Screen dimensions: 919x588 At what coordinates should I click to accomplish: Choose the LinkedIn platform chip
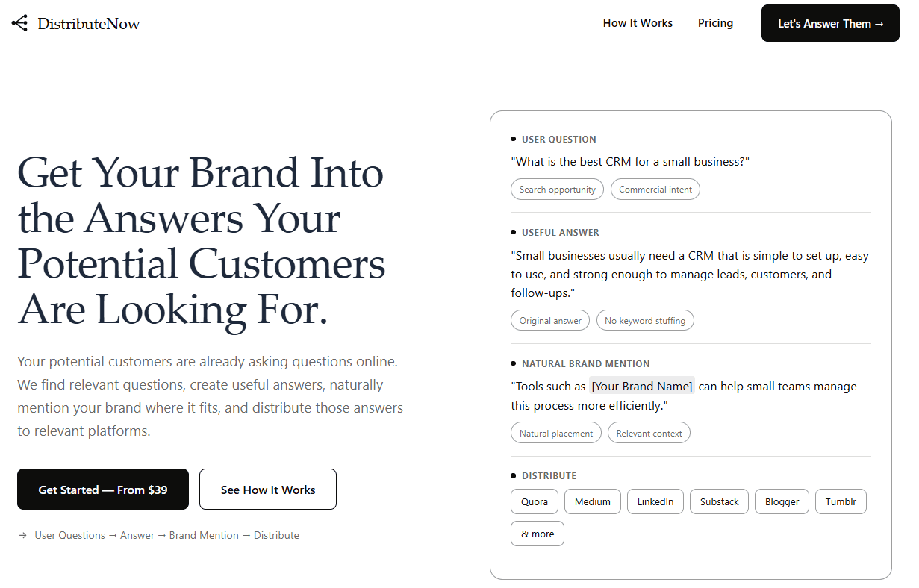(655, 501)
